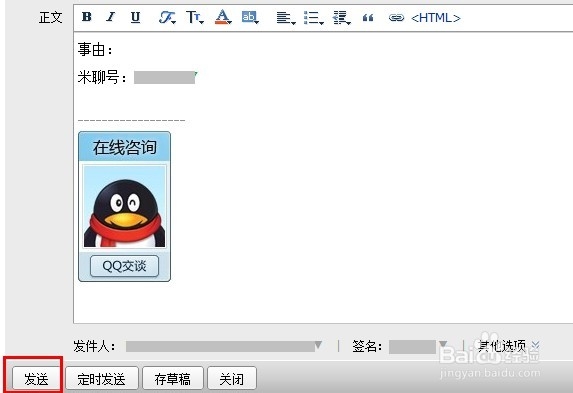Save the email with 存草稿

(x=172, y=379)
